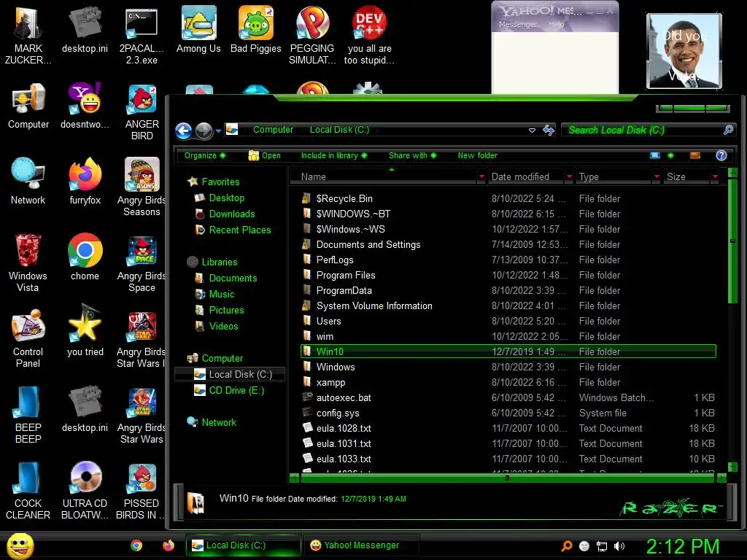Select the chome Chrome desktop icon
747x560 pixels.
(85, 257)
